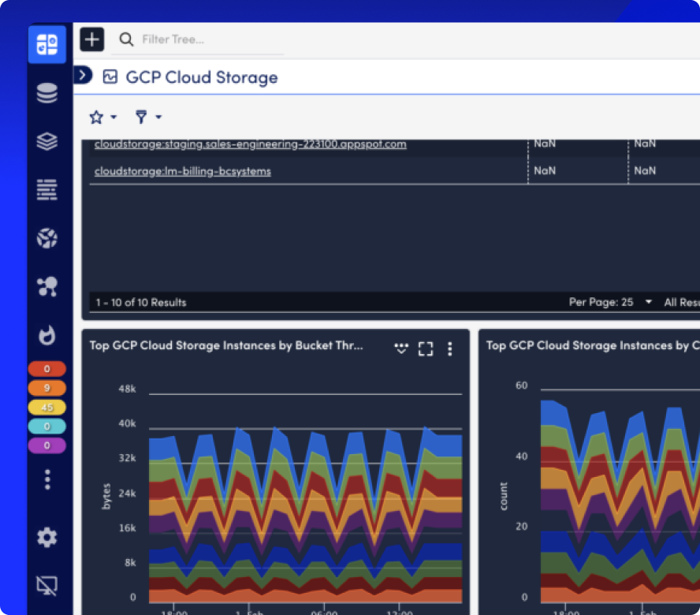This screenshot has height=615, width=700.
Task: Open the cloudstorage:staging.sales-engineering-223100.appspot.com link
Action: click(251, 143)
